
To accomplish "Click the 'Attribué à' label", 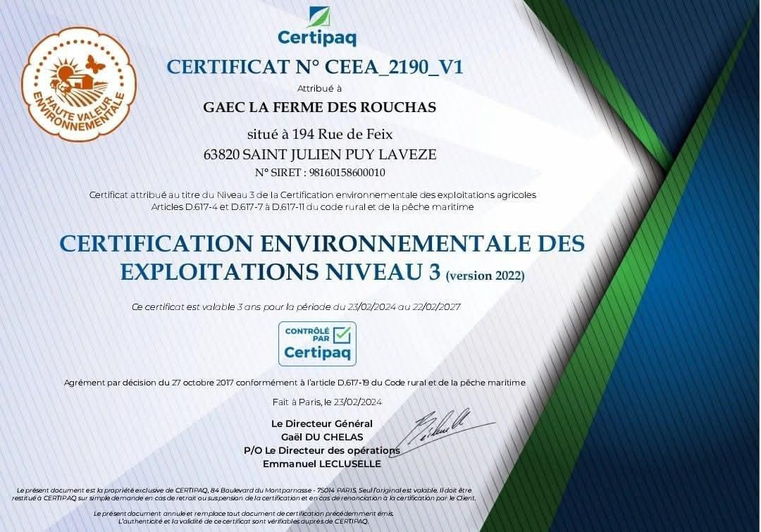I will 319,88.
